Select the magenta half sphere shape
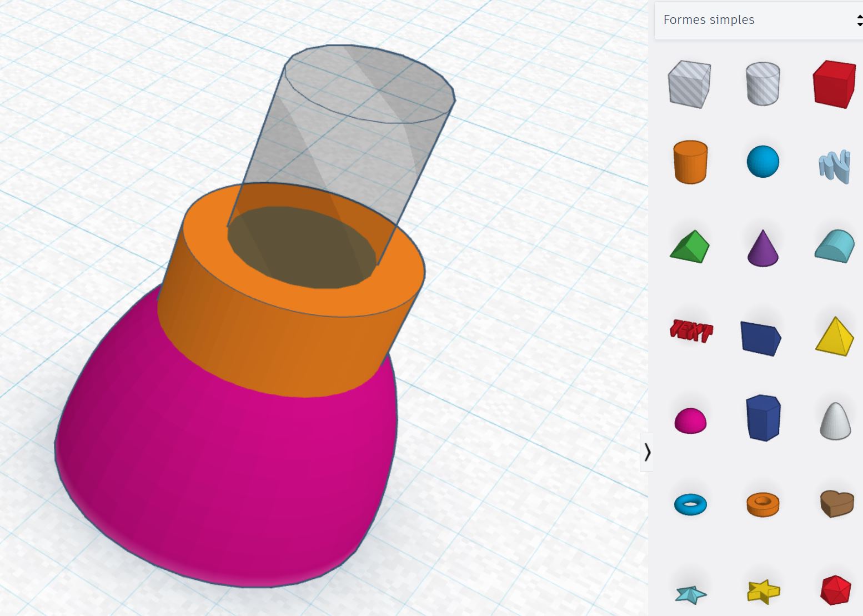Image resolution: width=863 pixels, height=616 pixels. click(690, 420)
